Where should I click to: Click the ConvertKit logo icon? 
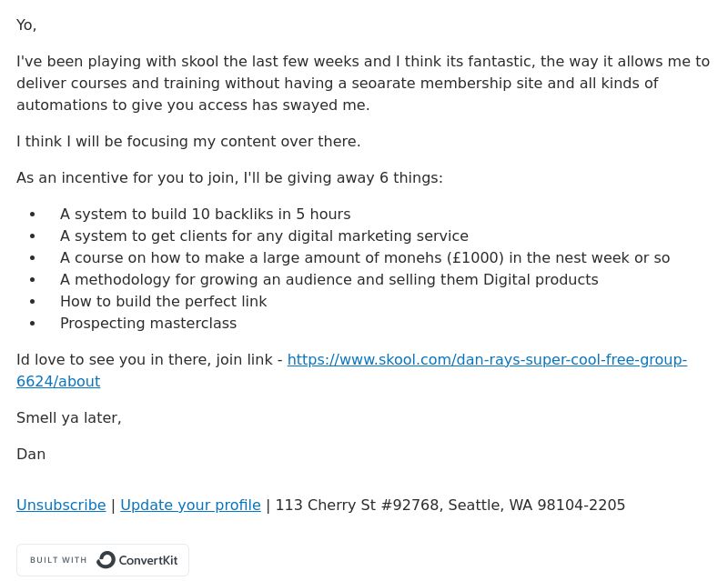106,560
